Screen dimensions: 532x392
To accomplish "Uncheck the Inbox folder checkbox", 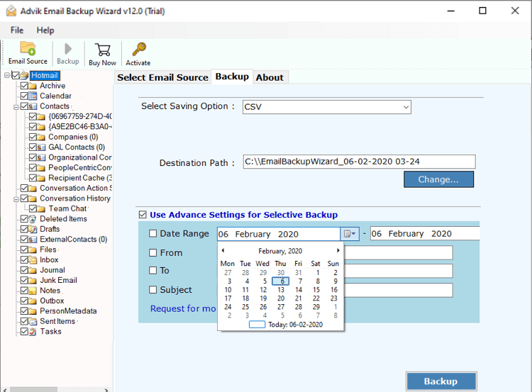I will coord(24,259).
